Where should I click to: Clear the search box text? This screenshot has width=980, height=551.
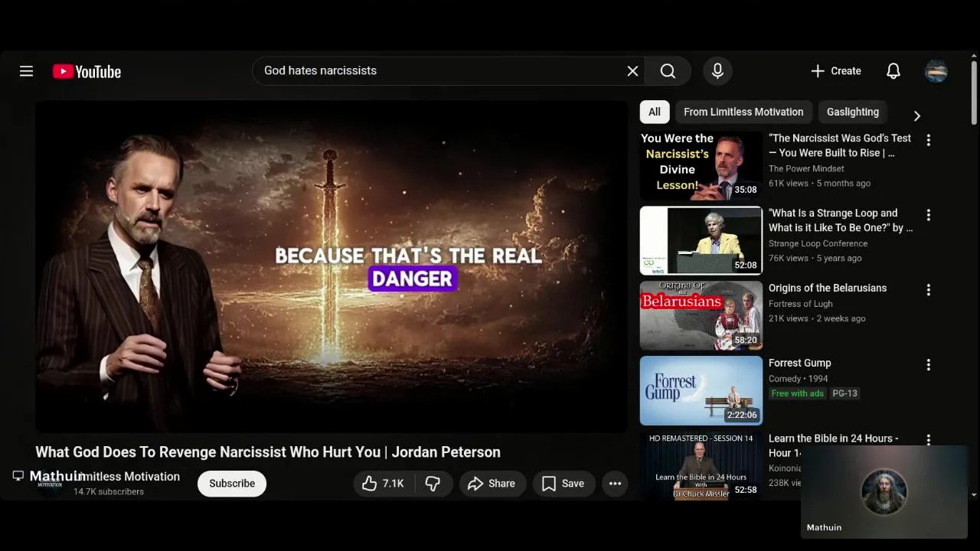pos(632,71)
